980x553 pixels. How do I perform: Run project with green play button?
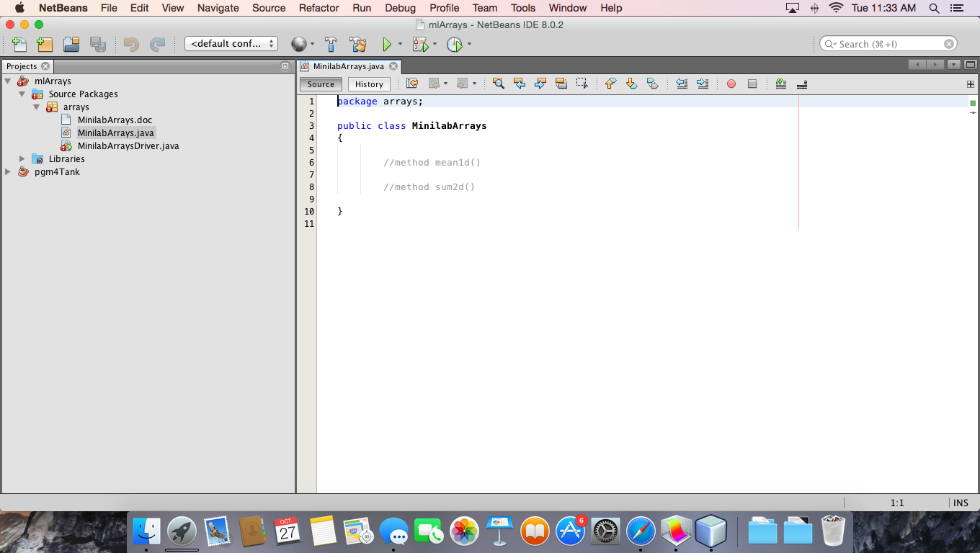click(x=387, y=45)
